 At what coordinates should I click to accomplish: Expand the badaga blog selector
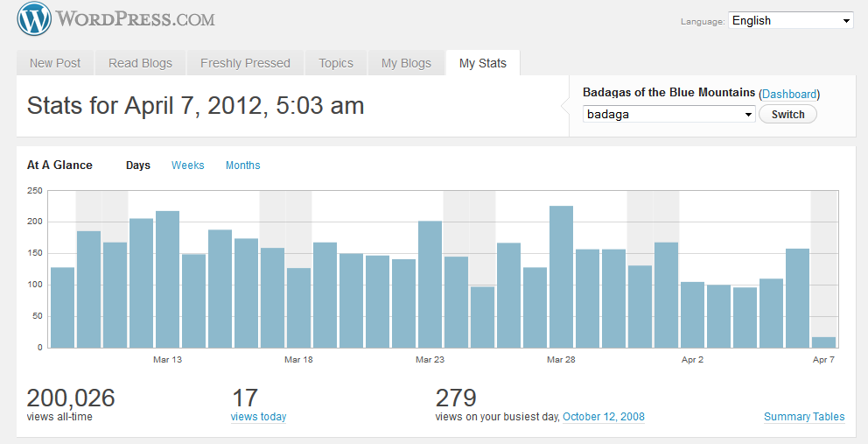pos(668,114)
